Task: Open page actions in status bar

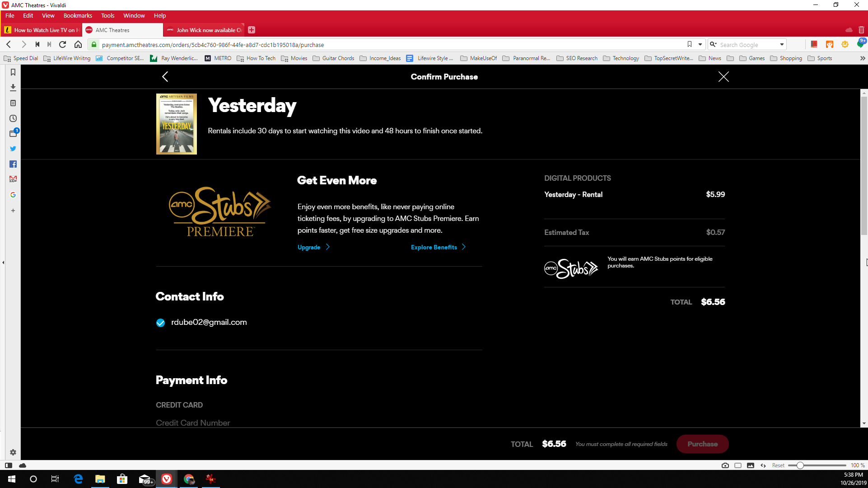Action: coord(763,465)
